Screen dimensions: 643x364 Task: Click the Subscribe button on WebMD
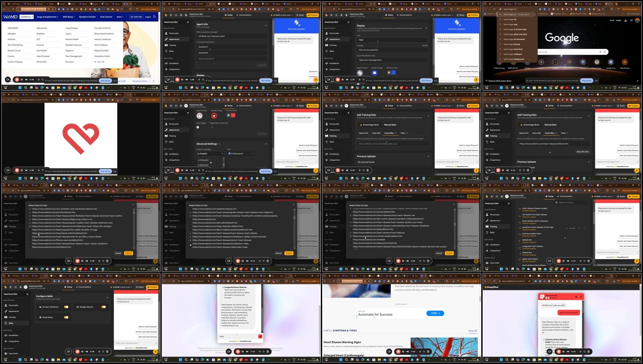click(x=136, y=17)
